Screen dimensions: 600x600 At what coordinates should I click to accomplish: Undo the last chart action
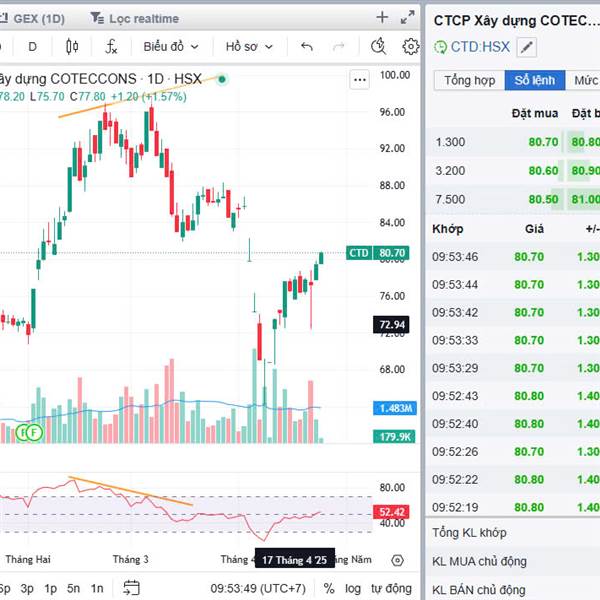(x=307, y=47)
